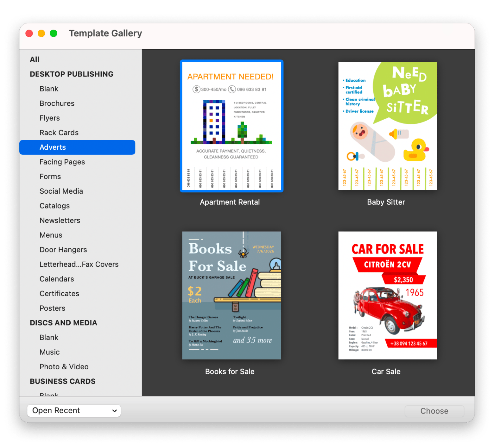Open the Blank category under Desktop Publishing

point(49,89)
